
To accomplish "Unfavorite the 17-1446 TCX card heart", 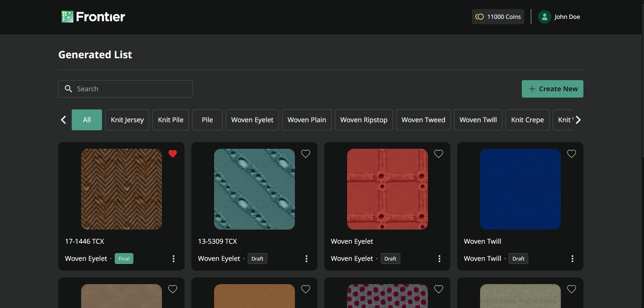I will click(x=173, y=154).
